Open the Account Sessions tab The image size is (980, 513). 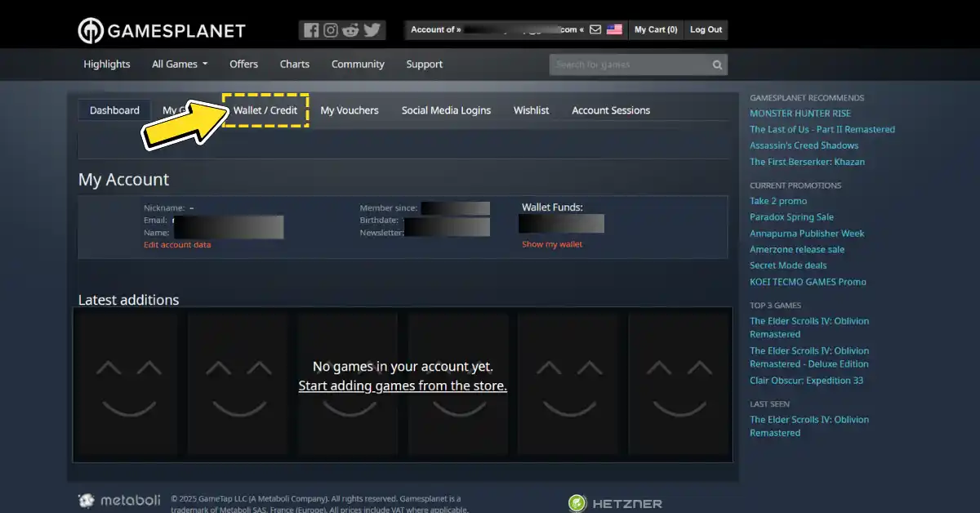[611, 110]
